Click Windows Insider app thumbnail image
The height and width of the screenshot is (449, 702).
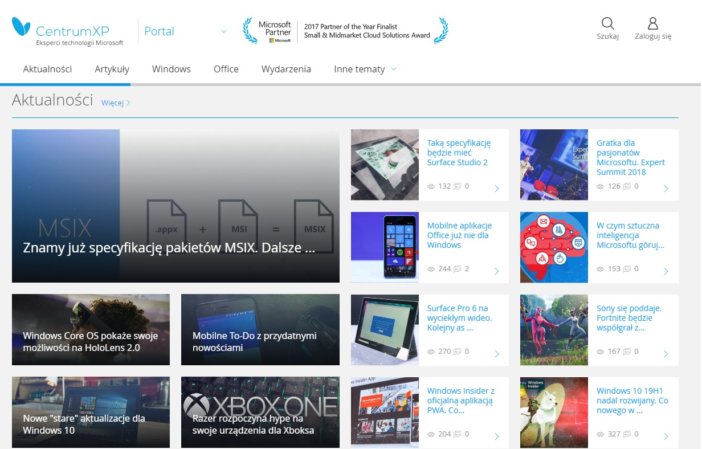tap(385, 412)
